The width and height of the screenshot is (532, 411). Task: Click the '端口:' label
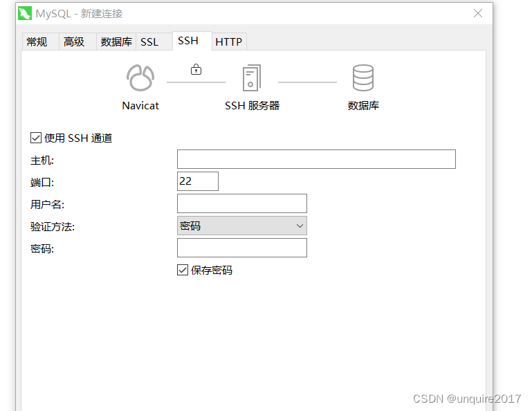click(x=42, y=183)
